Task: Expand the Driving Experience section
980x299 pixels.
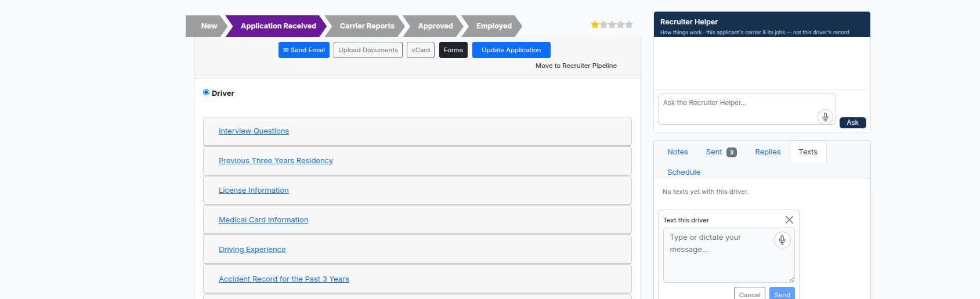Action: 252,250
